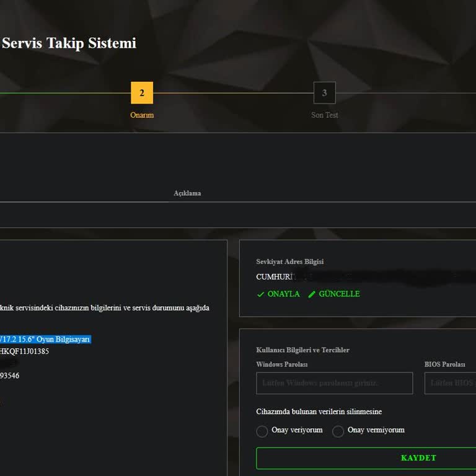Focus the BIOS Parolası input field
Screen dimensions: 476x476
click(x=450, y=383)
